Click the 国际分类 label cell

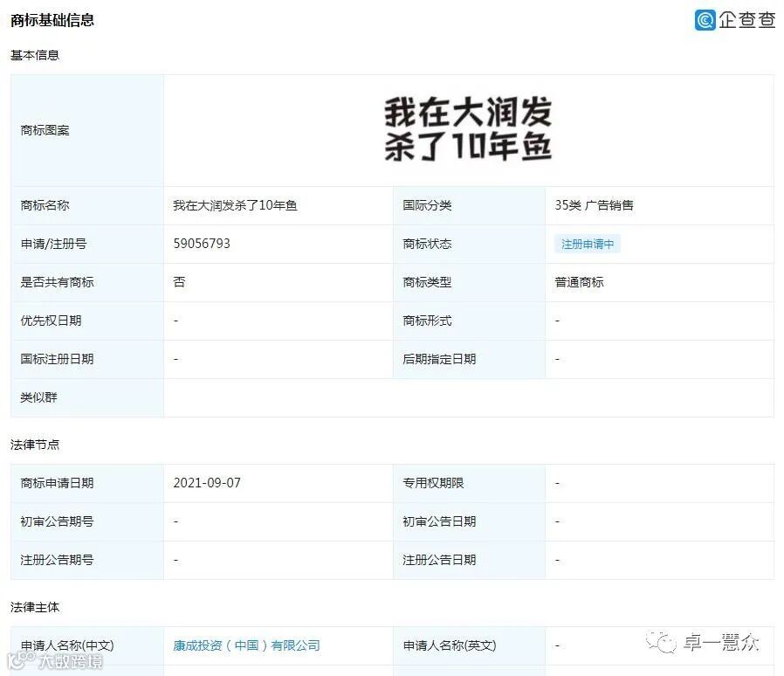pyautogui.click(x=469, y=205)
